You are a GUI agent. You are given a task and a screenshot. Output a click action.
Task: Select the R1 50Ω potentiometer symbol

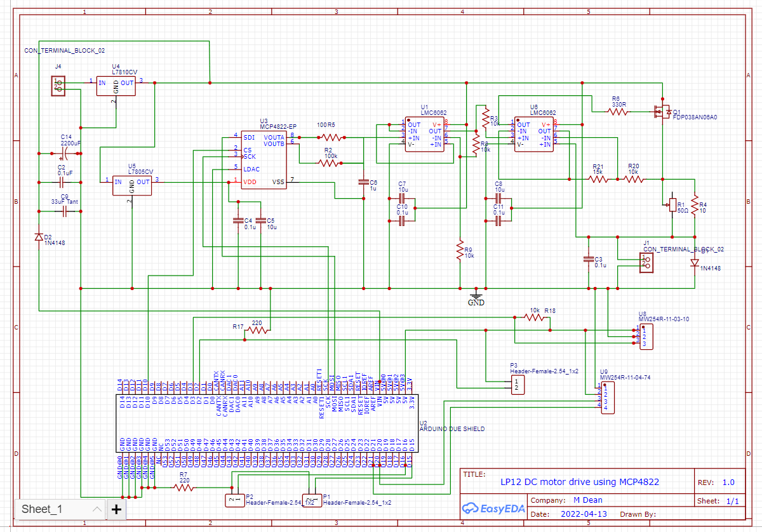[x=672, y=204]
